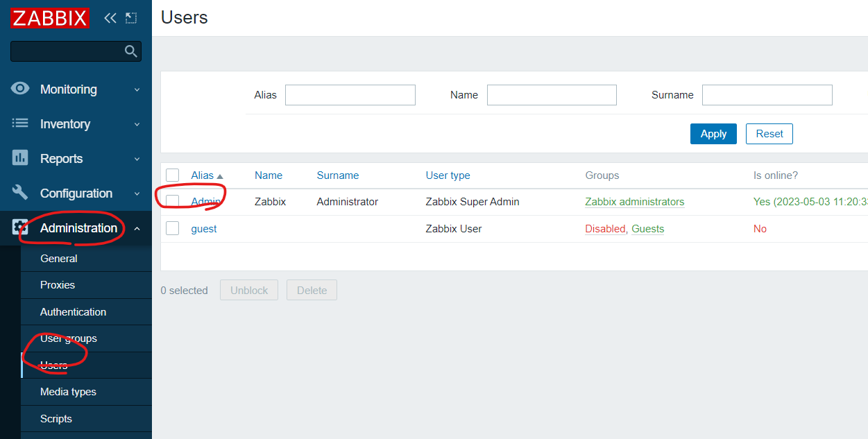This screenshot has height=439, width=868.
Task: Click the Administration gear icon
Action: 21,227
